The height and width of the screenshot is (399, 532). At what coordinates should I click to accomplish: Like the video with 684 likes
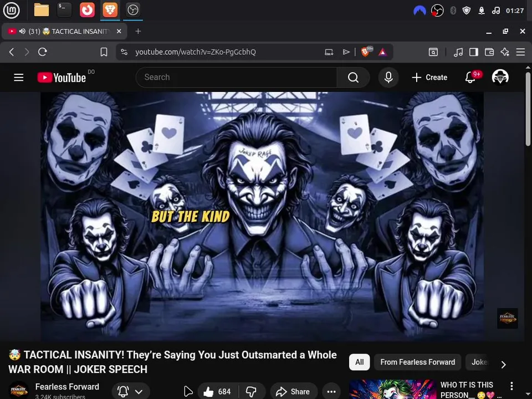[x=217, y=392]
